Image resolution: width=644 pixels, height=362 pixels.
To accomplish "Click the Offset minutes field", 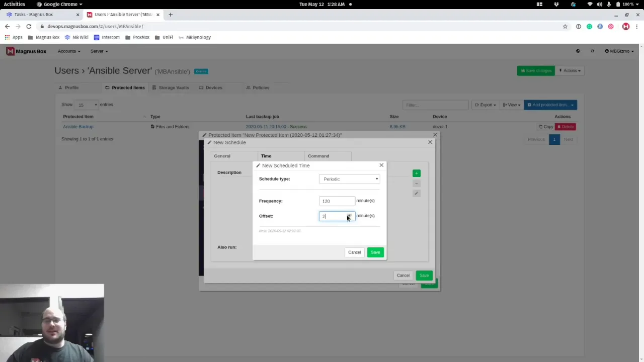I will point(337,216).
